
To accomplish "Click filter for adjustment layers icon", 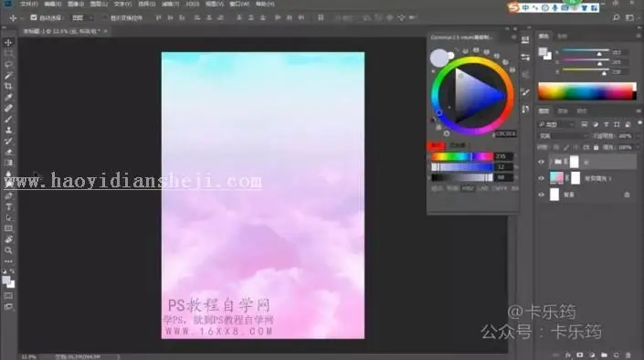I will coord(596,124).
